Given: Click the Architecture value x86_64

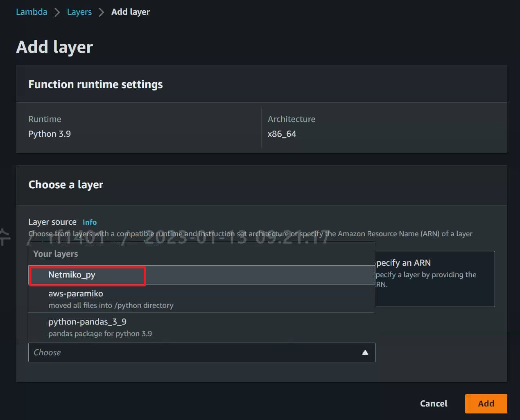Looking at the screenshot, I should click(282, 134).
